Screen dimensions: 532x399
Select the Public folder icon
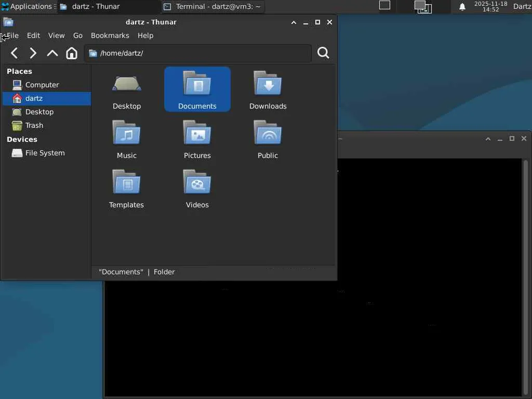(x=268, y=132)
